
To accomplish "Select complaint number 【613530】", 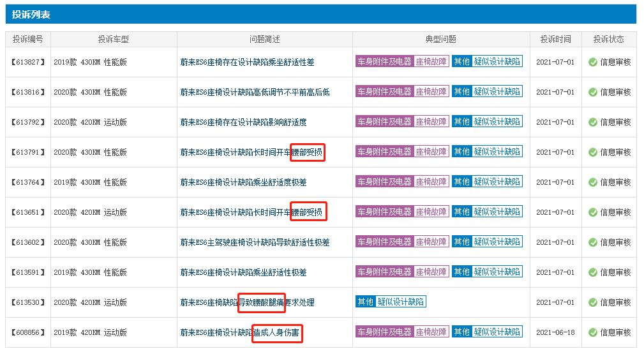I will (28, 302).
